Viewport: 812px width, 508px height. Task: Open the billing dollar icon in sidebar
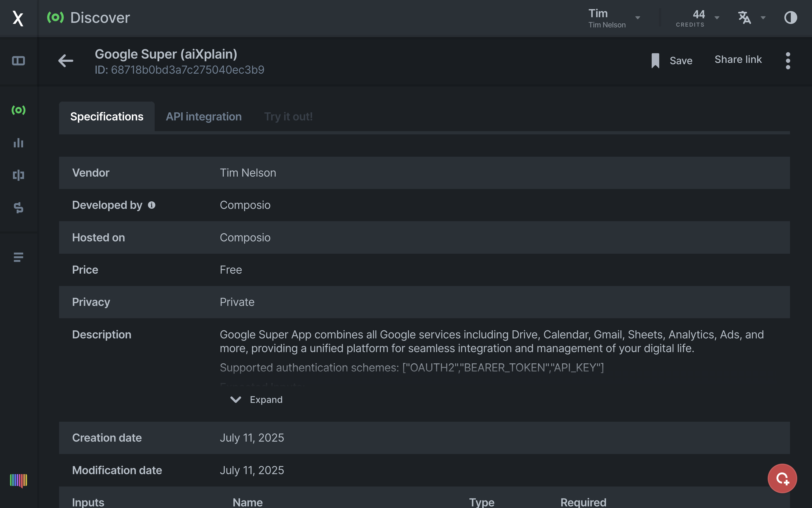click(x=19, y=208)
